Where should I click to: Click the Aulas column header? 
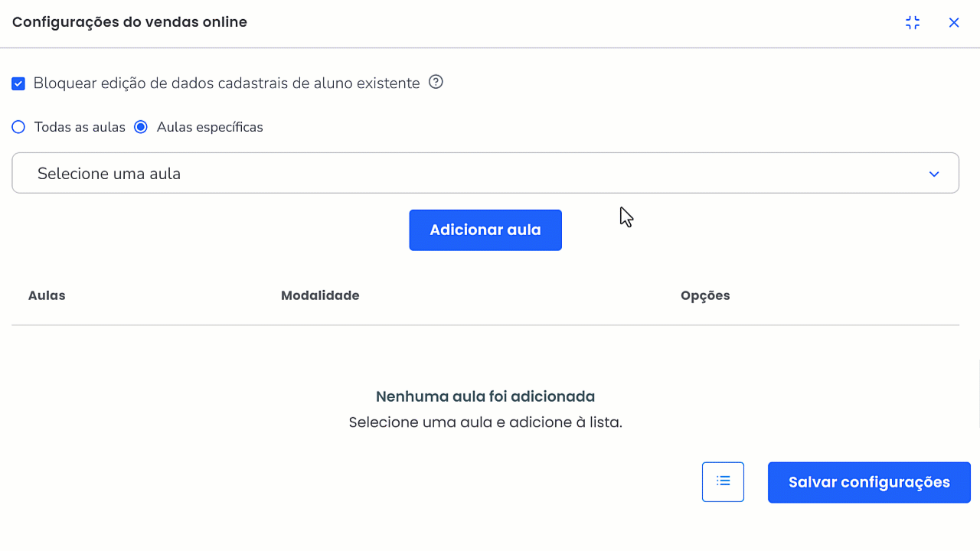coord(47,295)
